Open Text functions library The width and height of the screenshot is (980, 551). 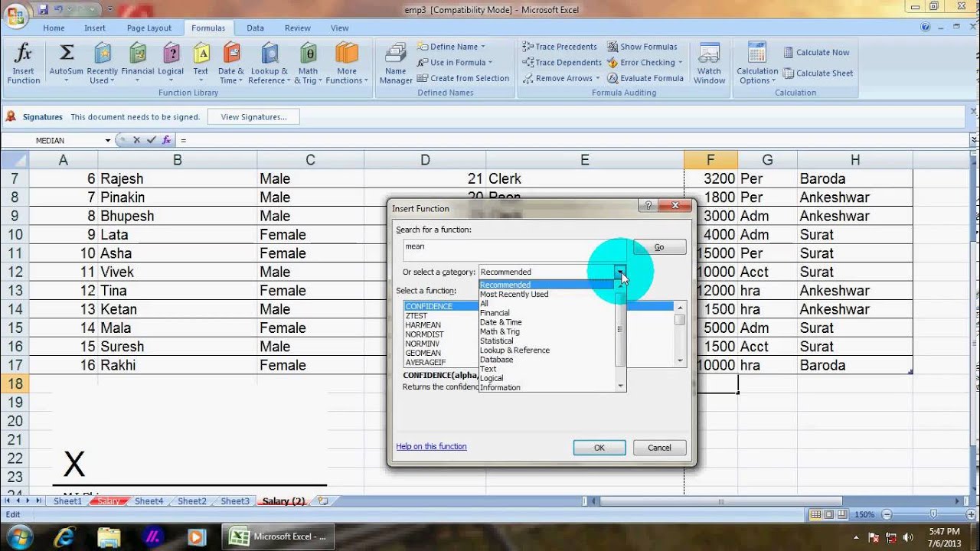coord(201,64)
